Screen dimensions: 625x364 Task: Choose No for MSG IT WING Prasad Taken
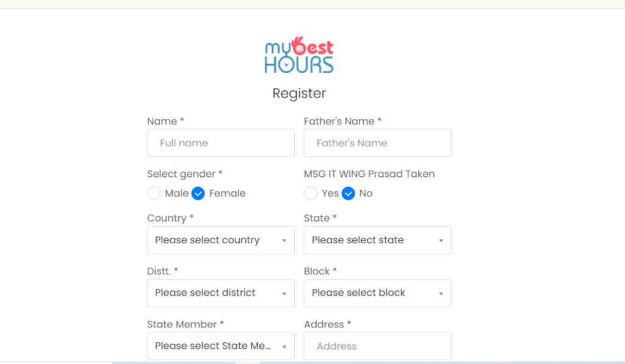tap(348, 193)
